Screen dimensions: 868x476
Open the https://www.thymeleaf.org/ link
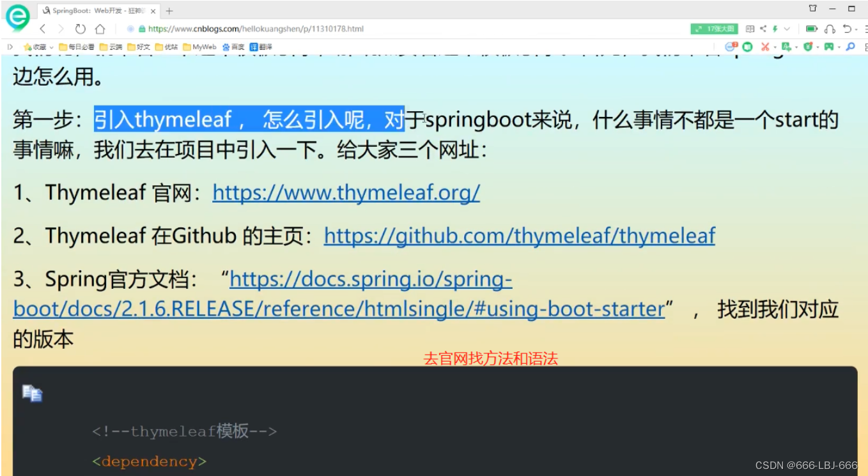346,193
